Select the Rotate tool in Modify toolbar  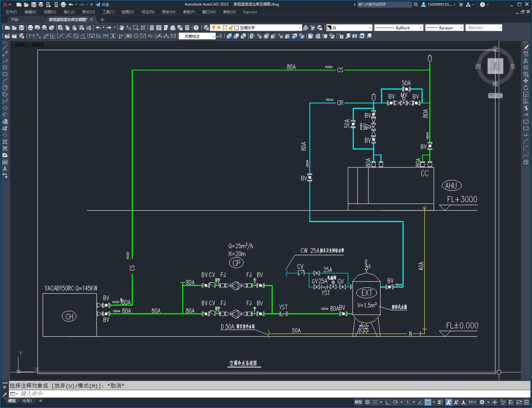[x=526, y=88]
